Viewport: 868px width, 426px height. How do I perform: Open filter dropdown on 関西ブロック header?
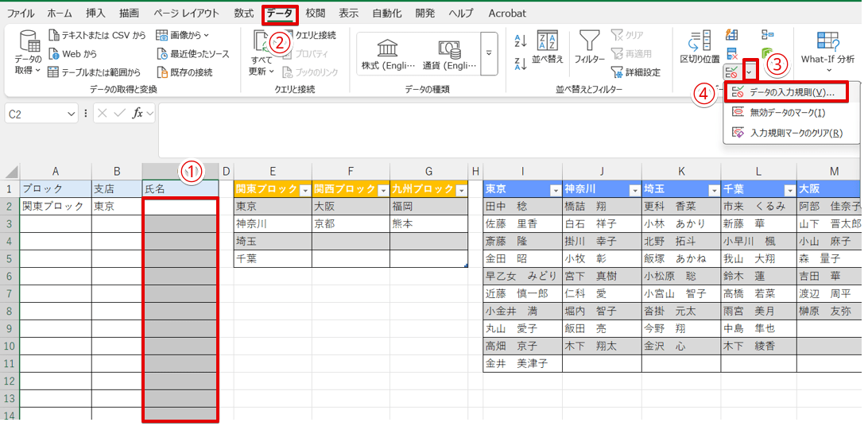pyautogui.click(x=383, y=189)
